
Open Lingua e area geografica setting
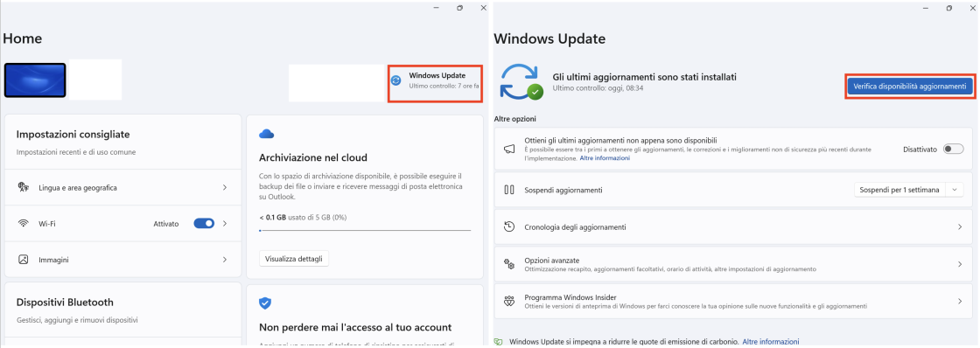tap(122, 187)
